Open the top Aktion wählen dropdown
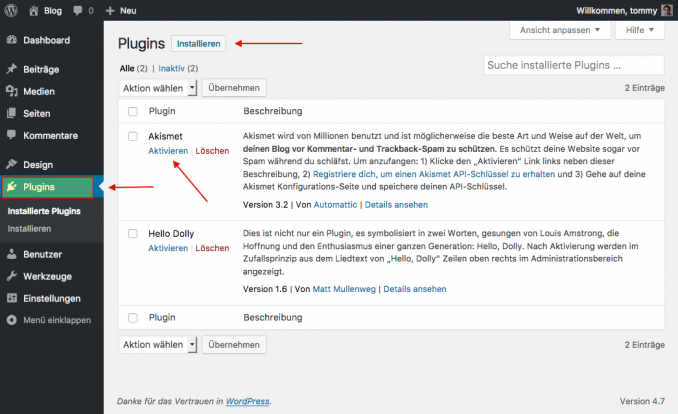This screenshot has width=678, height=414. (x=158, y=88)
